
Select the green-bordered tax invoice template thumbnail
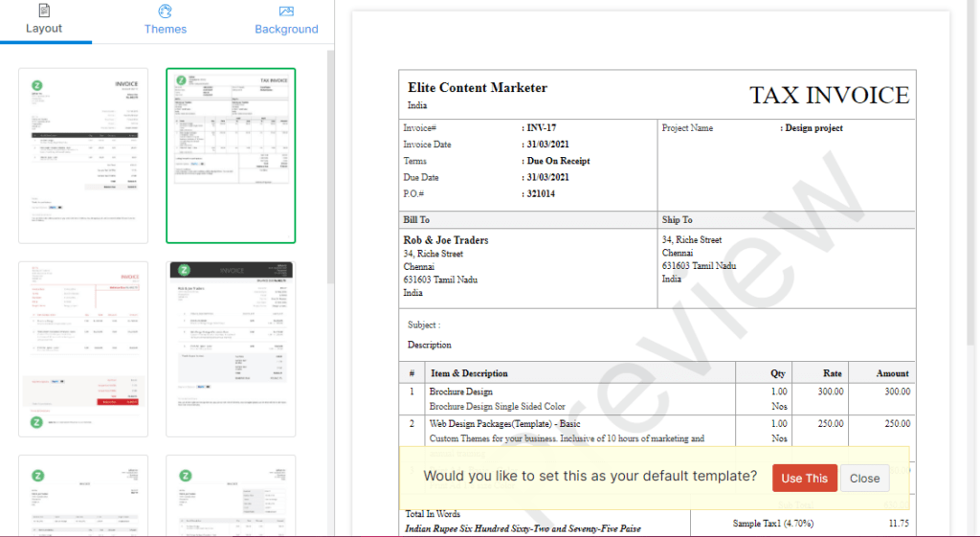tap(231, 155)
